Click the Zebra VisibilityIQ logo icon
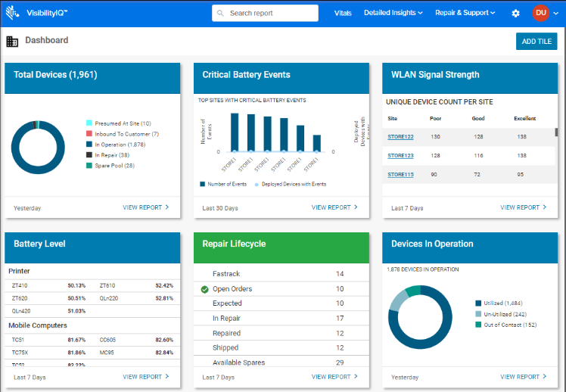 (x=12, y=13)
